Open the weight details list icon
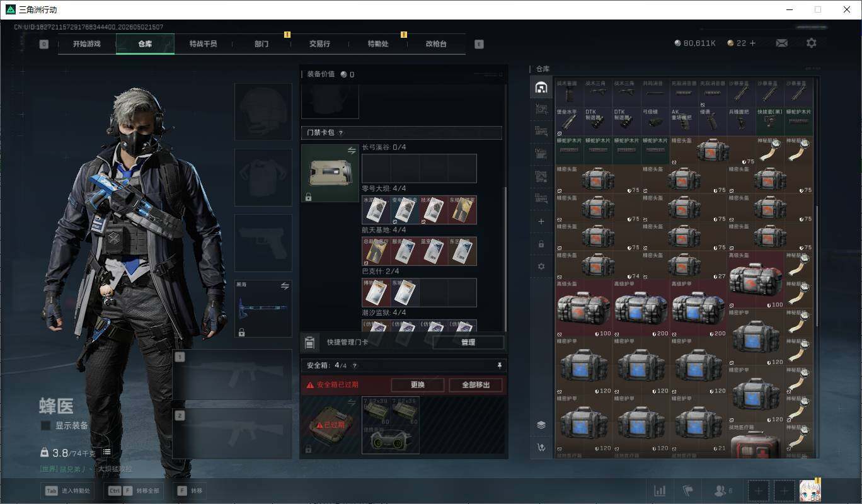The height and width of the screenshot is (504, 862). [x=106, y=452]
